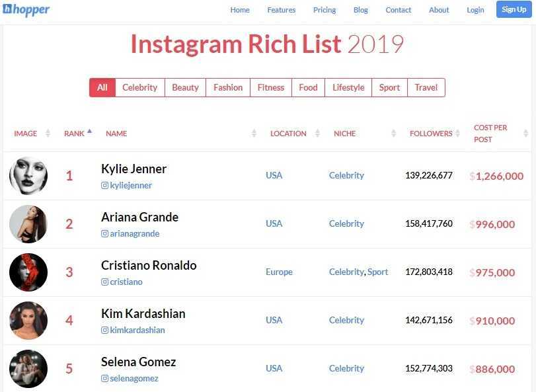Click Instagram icon beside kimkardashian handle
This screenshot has height=392, width=536.
pos(104,330)
